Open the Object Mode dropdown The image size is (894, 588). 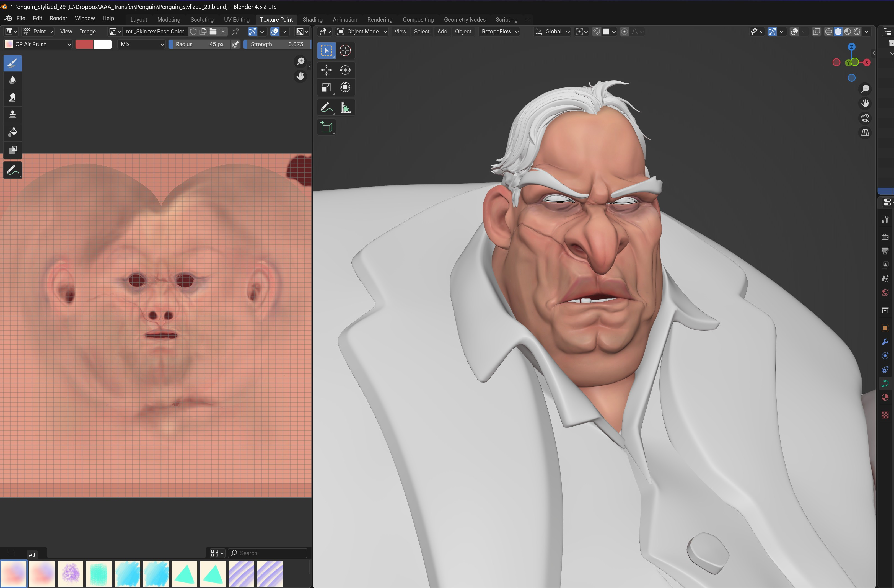click(361, 32)
